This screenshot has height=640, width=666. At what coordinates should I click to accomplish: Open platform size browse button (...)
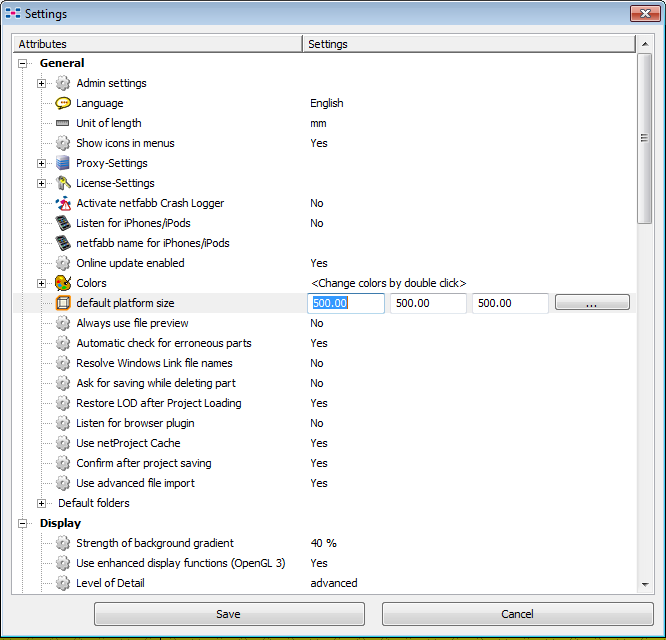click(x=592, y=303)
